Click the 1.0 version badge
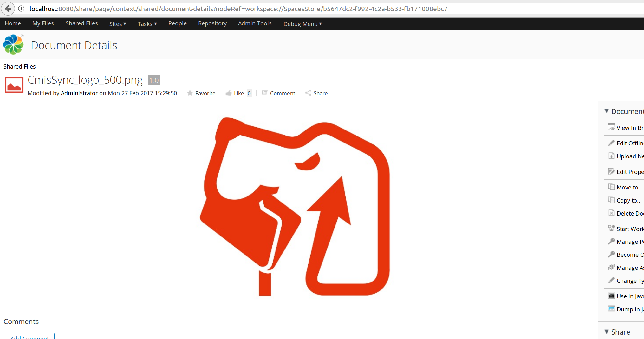Image resolution: width=644 pixels, height=339 pixels. (x=154, y=80)
